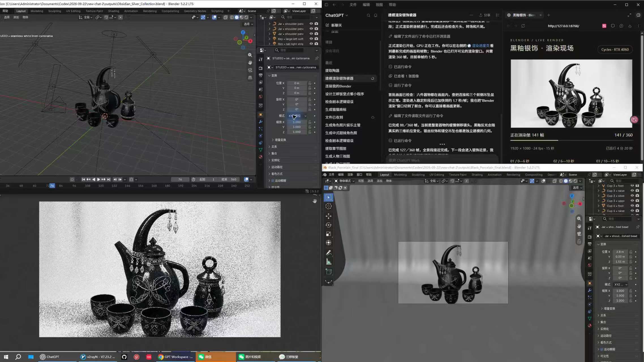This screenshot has height=362, width=644.
Task: Open the 编辑 menu in ChatGPT title bar
Action: click(366, 5)
